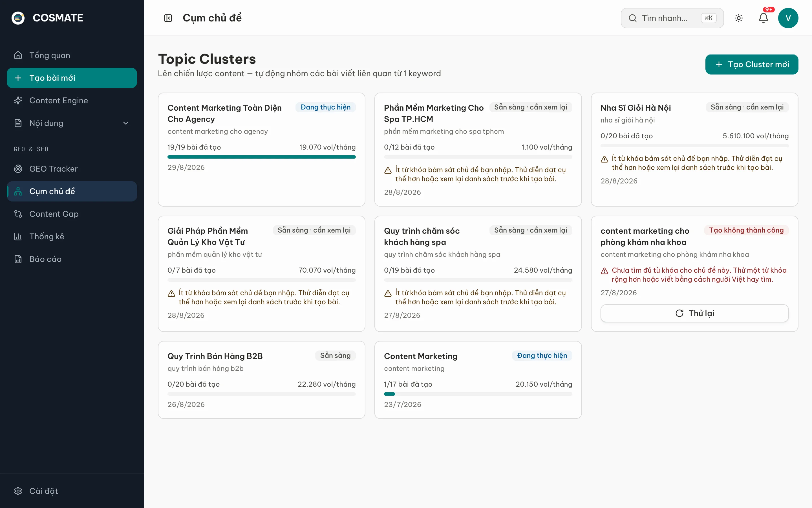Open notifications bell
This screenshot has height=508, width=812.
tap(763, 18)
